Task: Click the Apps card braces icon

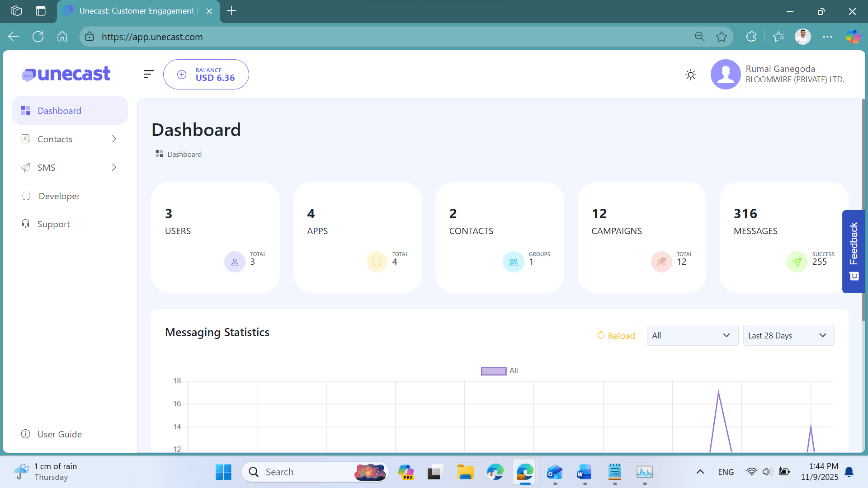Action: [377, 262]
